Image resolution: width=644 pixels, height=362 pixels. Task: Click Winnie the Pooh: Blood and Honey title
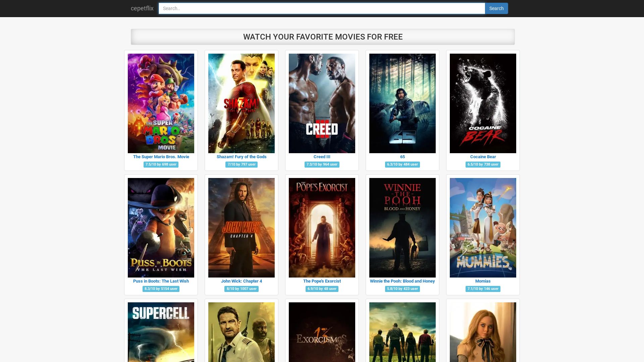pos(402,281)
